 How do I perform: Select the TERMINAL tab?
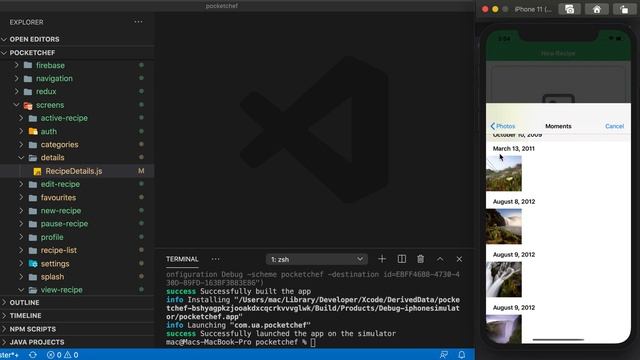[x=182, y=259]
